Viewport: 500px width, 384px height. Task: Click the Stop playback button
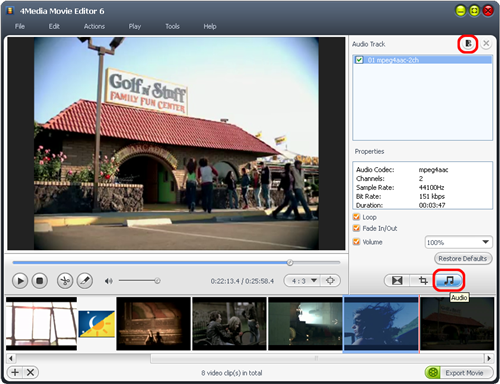tap(40, 281)
